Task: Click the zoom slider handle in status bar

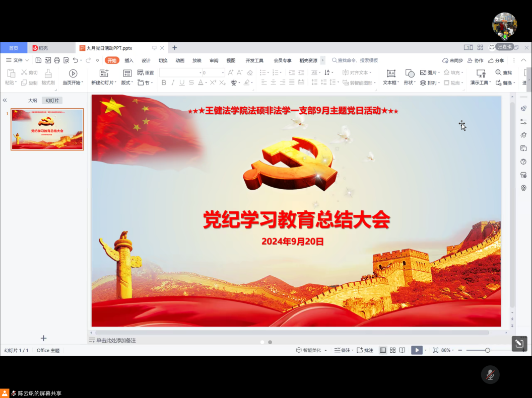Action: tap(487, 350)
